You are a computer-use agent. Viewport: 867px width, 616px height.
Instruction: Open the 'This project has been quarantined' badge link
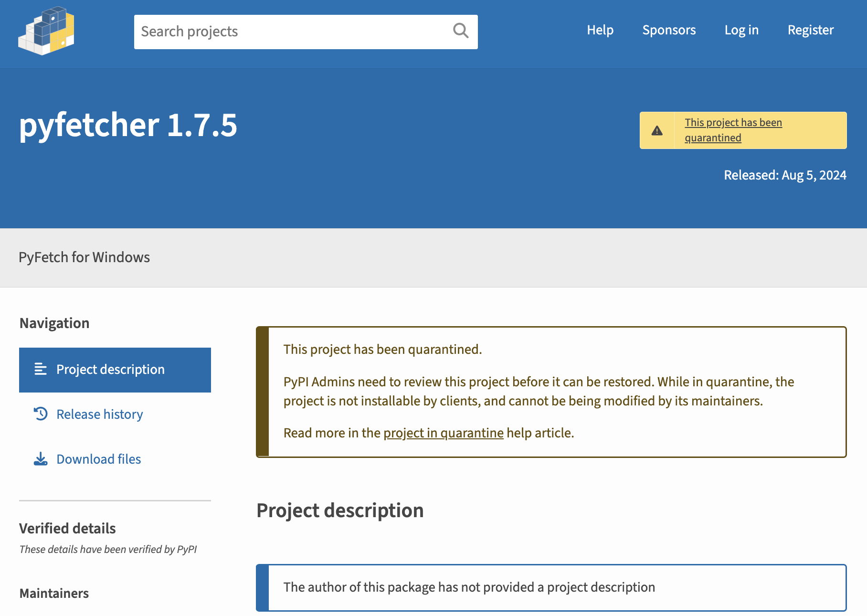[733, 130]
